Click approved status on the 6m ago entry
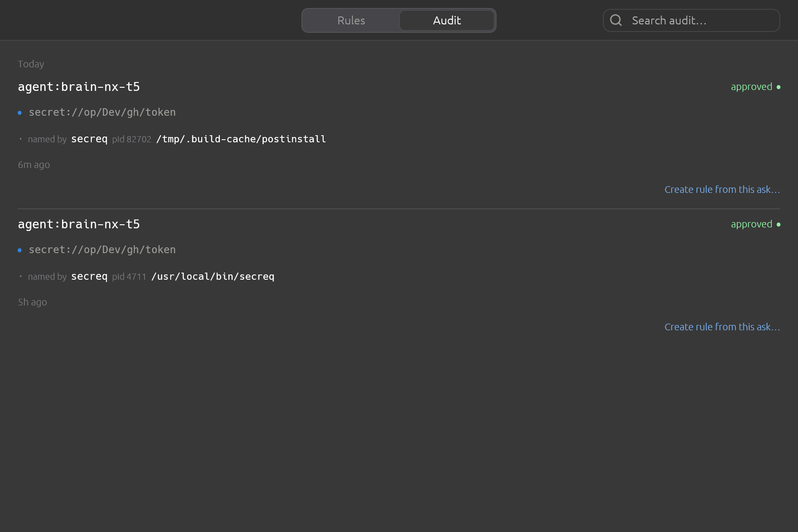This screenshot has height=532, width=798. point(751,87)
